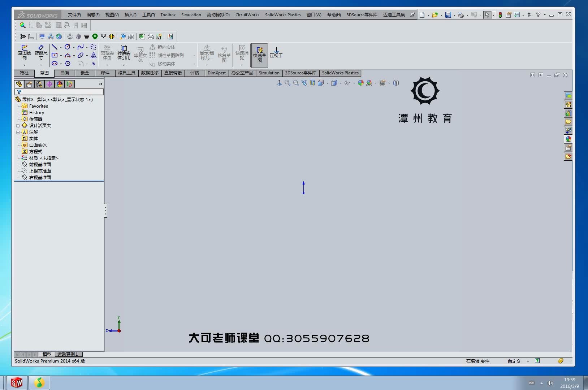Open the Edit Appearance color sphere
588x390 pixels.
coord(361,83)
